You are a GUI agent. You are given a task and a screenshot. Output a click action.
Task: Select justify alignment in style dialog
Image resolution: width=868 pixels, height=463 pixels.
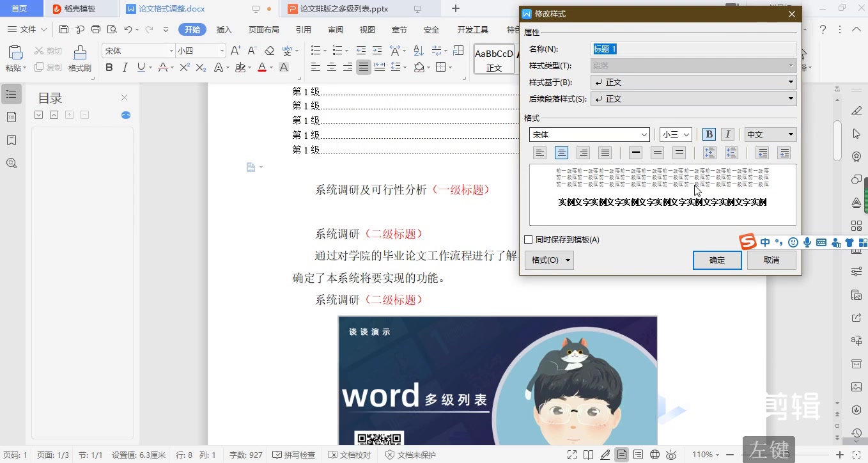(605, 153)
